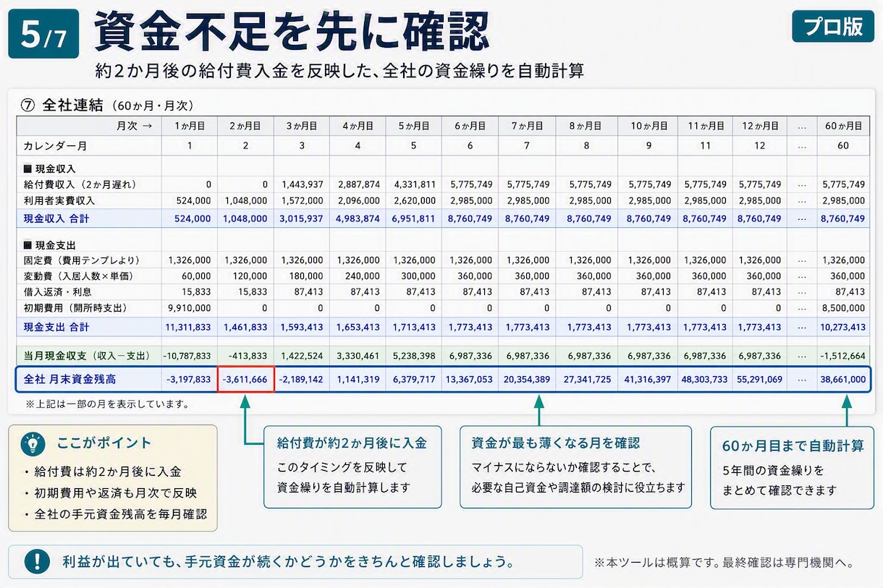This screenshot has height=588, width=883.
Task: Select the 1,443,937 給付費収入 value
Action: [302, 184]
